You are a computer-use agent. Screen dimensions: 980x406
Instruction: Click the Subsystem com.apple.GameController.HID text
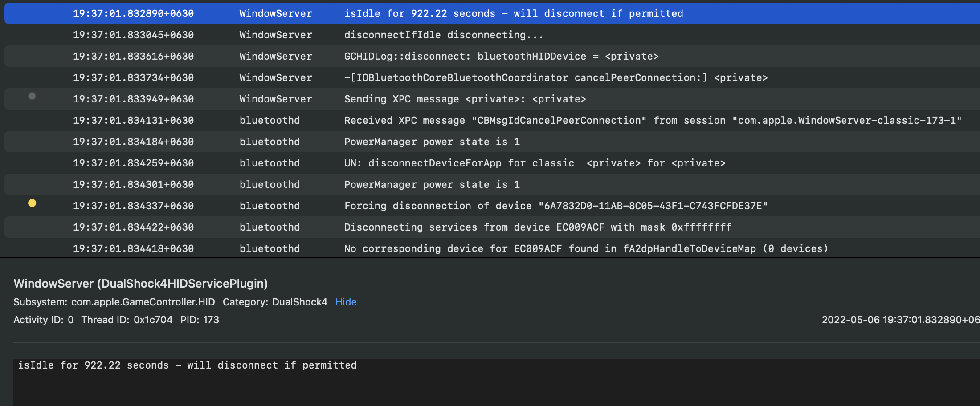pos(114,302)
